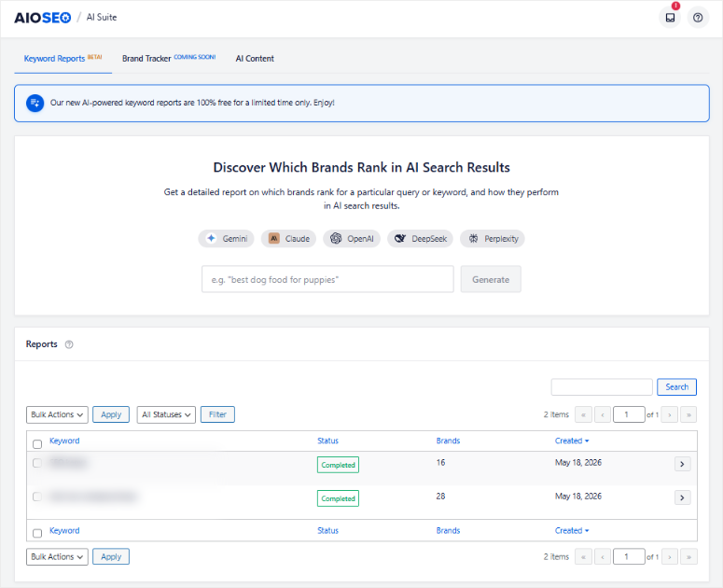The width and height of the screenshot is (723, 588).
Task: Tick the select-all checkbox in table footer
Action: (37, 533)
